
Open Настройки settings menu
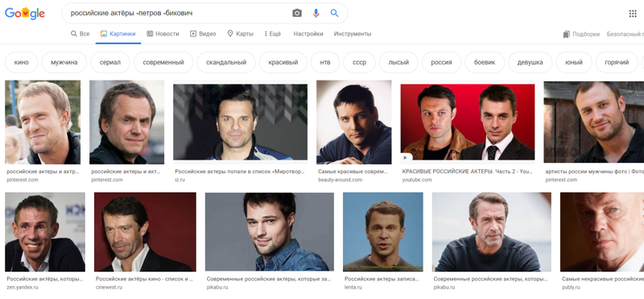pos(308,34)
